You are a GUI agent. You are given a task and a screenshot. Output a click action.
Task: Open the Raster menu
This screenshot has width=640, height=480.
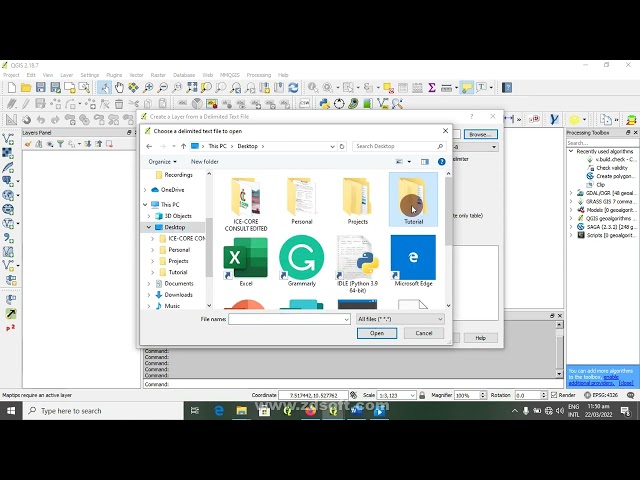click(x=158, y=75)
